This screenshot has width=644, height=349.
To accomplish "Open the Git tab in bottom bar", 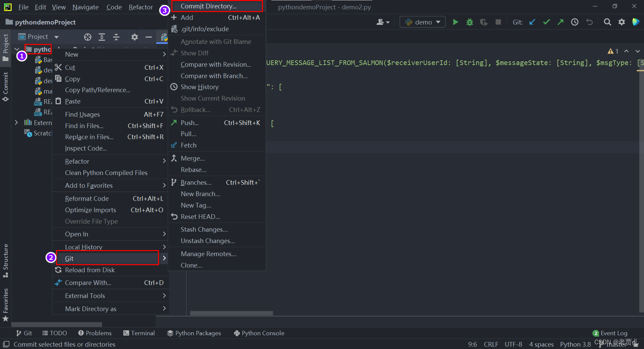I will click(24, 333).
